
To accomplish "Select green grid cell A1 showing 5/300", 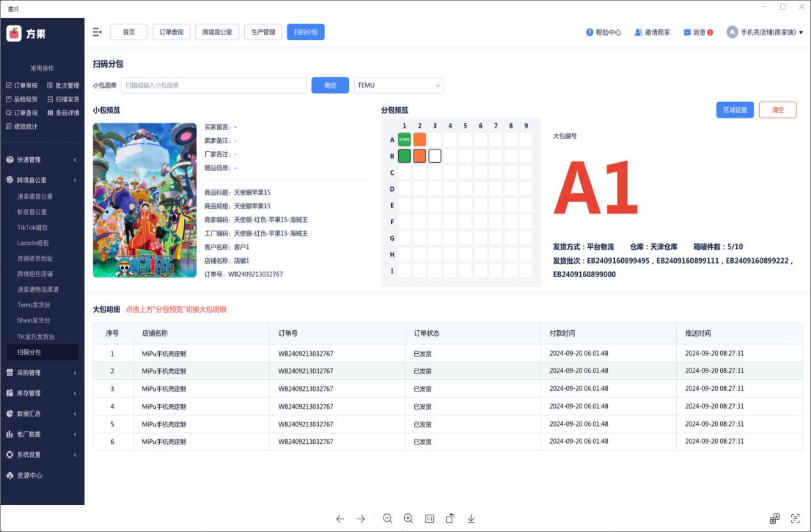I will tap(405, 139).
